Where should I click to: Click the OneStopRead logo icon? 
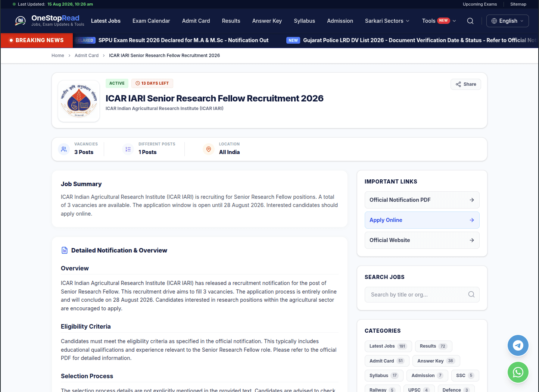[20, 21]
